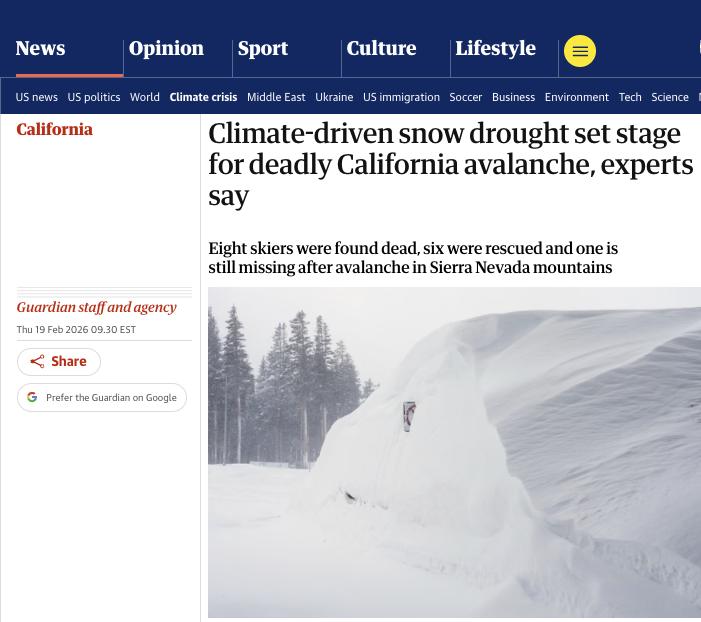Open Environment subsection link
This screenshot has width=701, height=622.
coord(577,97)
